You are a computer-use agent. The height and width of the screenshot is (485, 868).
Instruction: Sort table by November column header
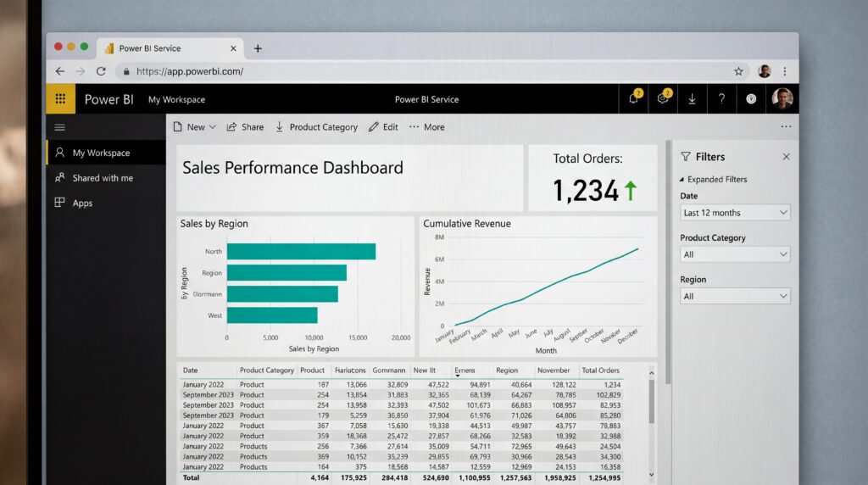pos(554,371)
